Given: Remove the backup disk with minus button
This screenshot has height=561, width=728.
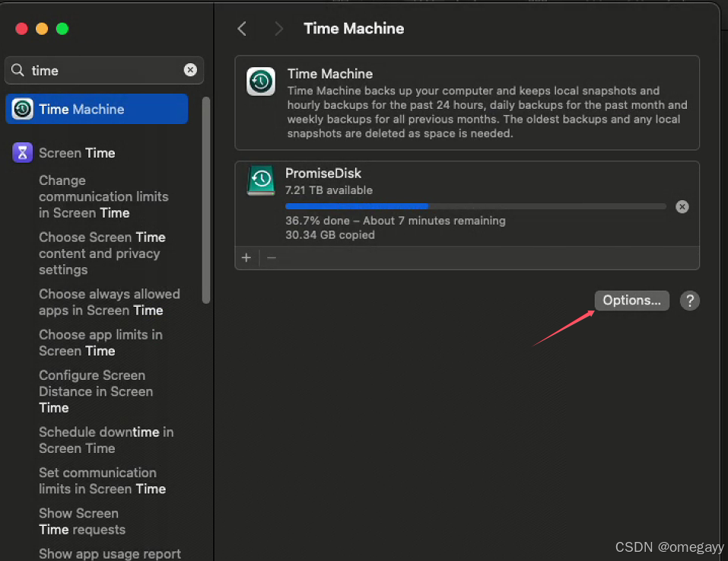Looking at the screenshot, I should (x=272, y=258).
